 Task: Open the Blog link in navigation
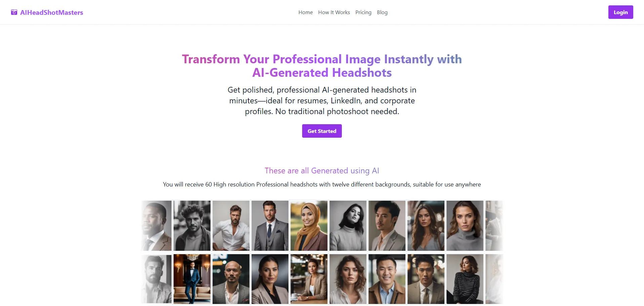click(382, 12)
